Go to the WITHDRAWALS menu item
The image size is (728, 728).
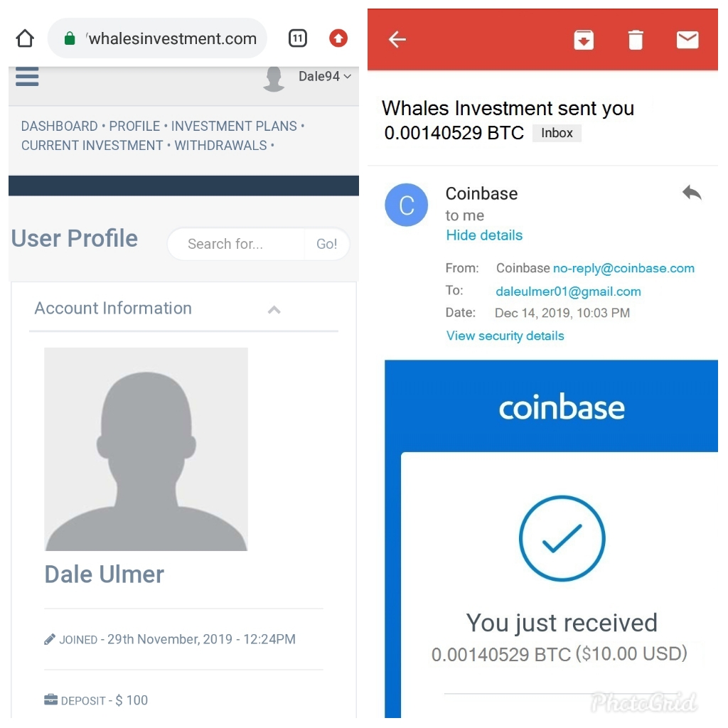click(220, 146)
